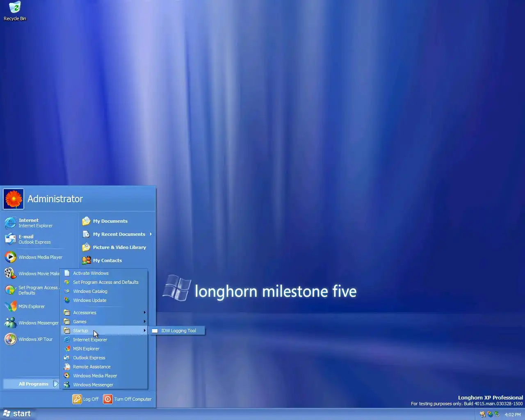The height and width of the screenshot is (420, 525).
Task: Select MSN Explorer in All Programs menu
Action: click(x=104, y=349)
